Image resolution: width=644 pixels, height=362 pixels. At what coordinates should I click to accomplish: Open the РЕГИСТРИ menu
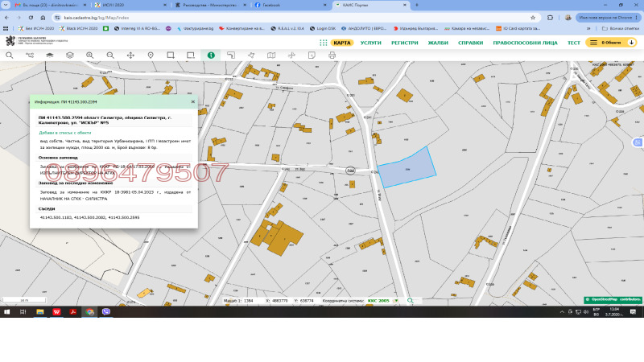(x=405, y=43)
